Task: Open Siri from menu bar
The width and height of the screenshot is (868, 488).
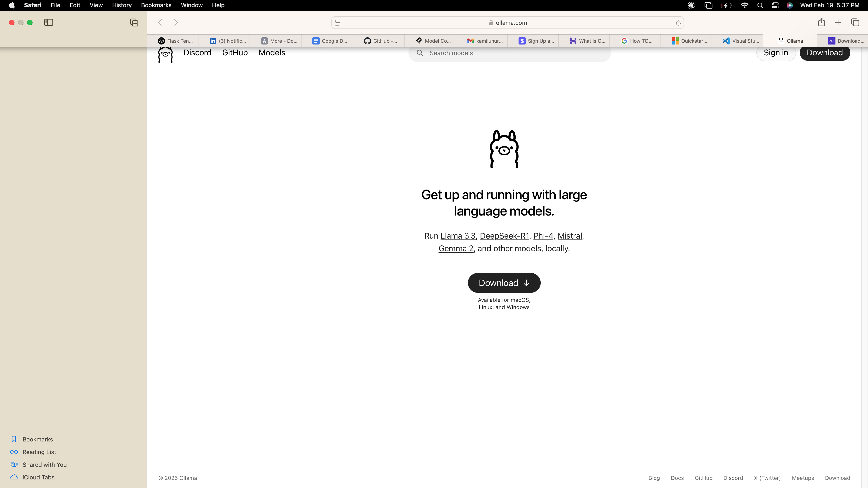Action: pyautogui.click(x=790, y=5)
